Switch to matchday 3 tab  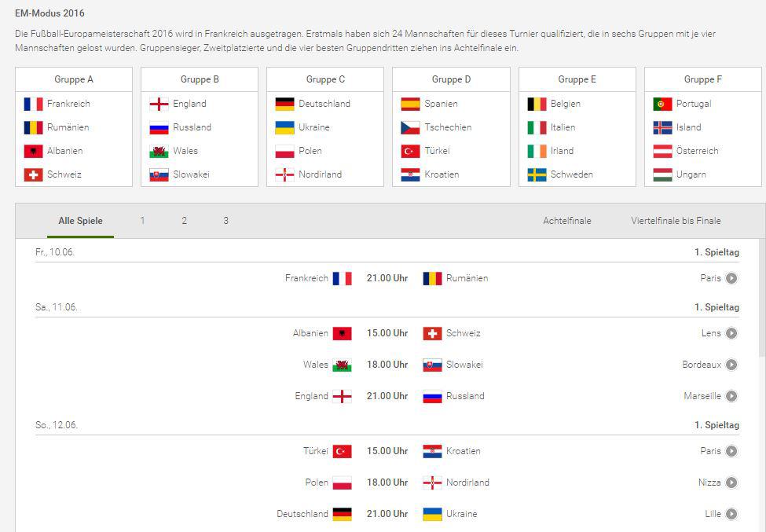click(225, 221)
